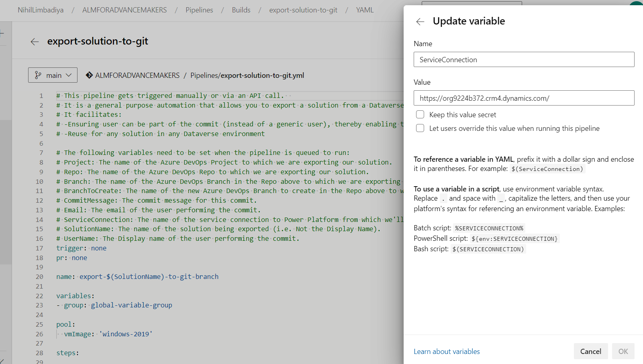Click the back arrow in Update variable panel

[420, 22]
